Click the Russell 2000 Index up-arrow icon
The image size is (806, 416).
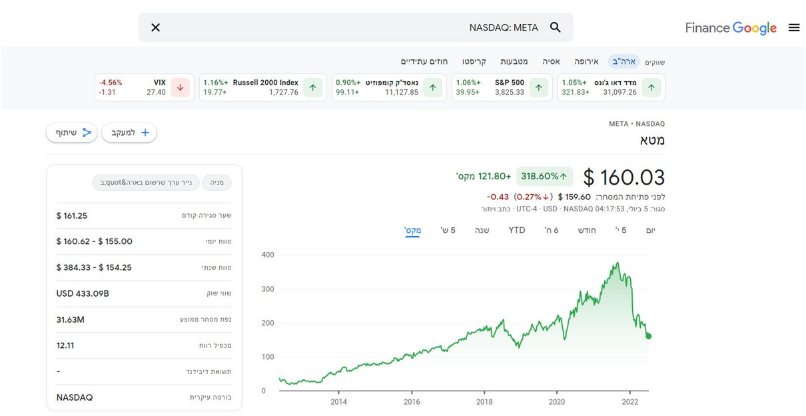click(x=313, y=87)
